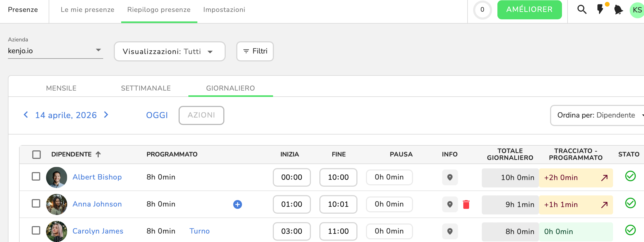Click the overtime arrow in Albert Bishop's row

coord(604,178)
